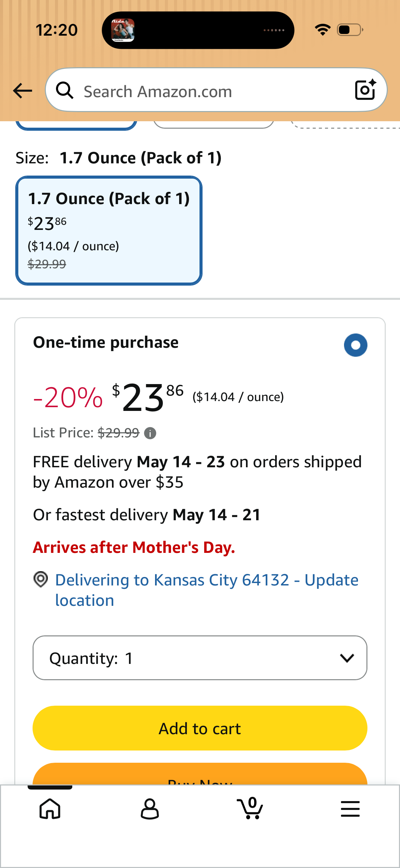Image resolution: width=400 pixels, height=868 pixels.
Task: Tap the search magnifier icon
Action: point(64,91)
